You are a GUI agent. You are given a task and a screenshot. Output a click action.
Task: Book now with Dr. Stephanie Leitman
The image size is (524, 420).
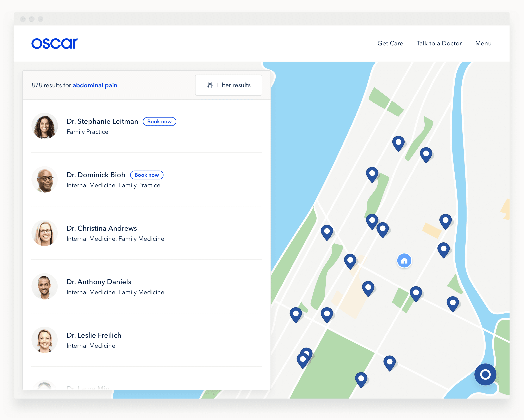(159, 121)
